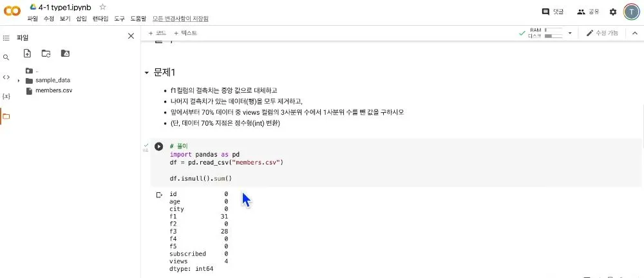This screenshot has height=278, width=644.
Task: Click the code line df.isnull().sum()
Action: [201, 179]
